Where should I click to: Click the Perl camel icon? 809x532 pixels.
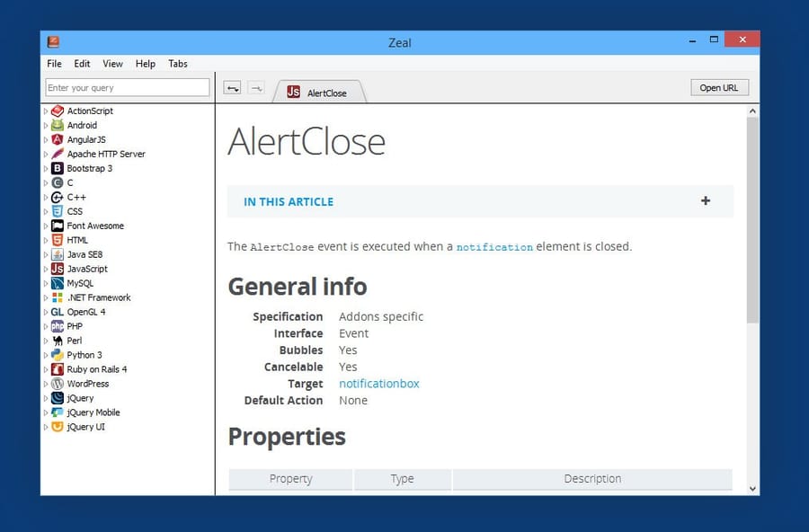point(58,341)
